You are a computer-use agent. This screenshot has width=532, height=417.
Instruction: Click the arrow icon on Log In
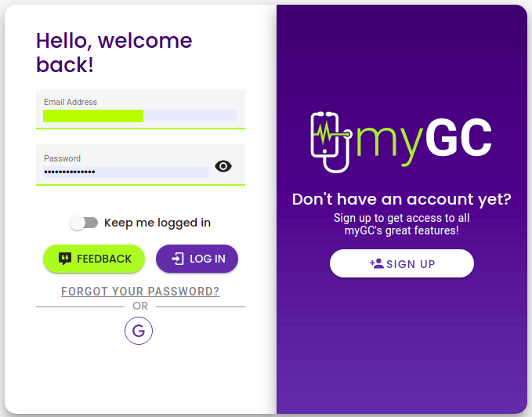tap(178, 259)
